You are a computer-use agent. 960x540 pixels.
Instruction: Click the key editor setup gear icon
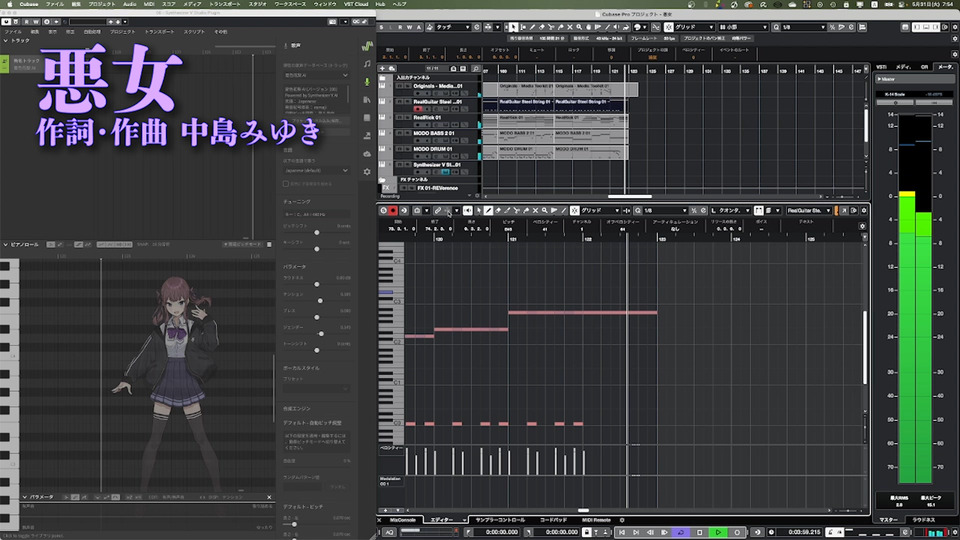tap(864, 210)
